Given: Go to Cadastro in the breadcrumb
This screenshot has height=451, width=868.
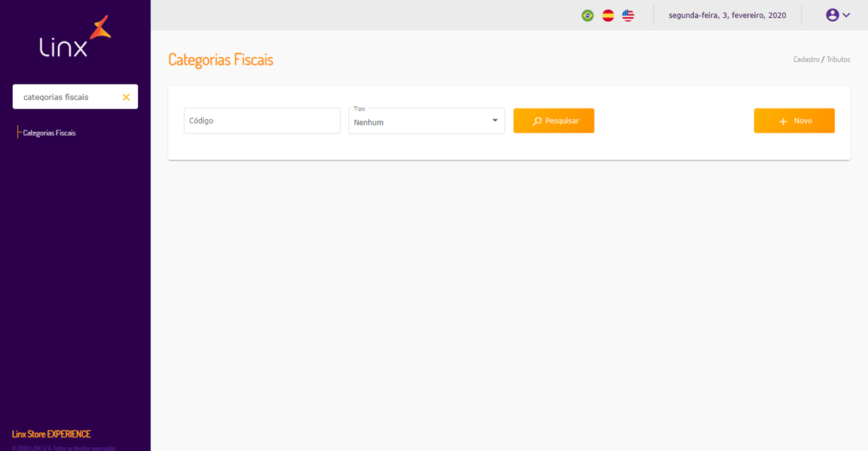Looking at the screenshot, I should point(805,59).
